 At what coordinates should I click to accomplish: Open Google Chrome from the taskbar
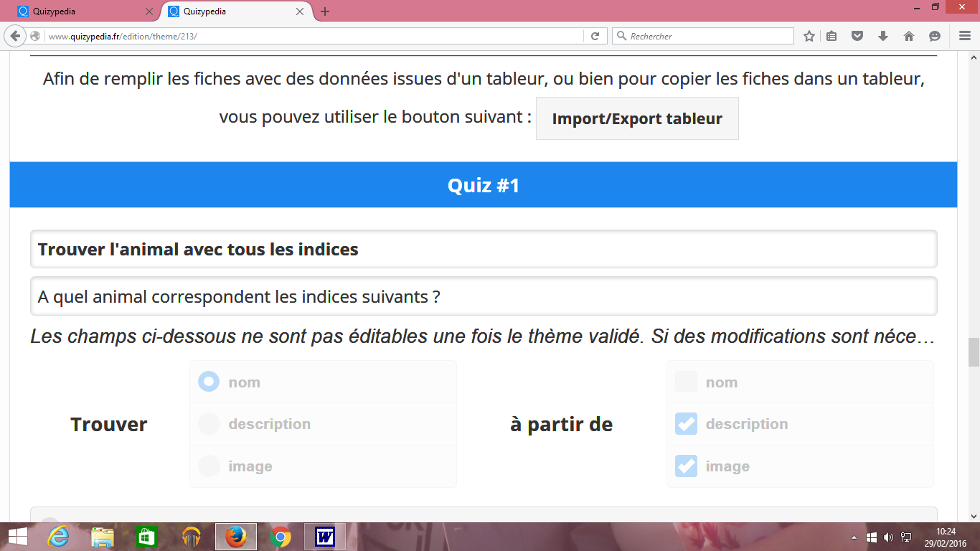click(281, 537)
